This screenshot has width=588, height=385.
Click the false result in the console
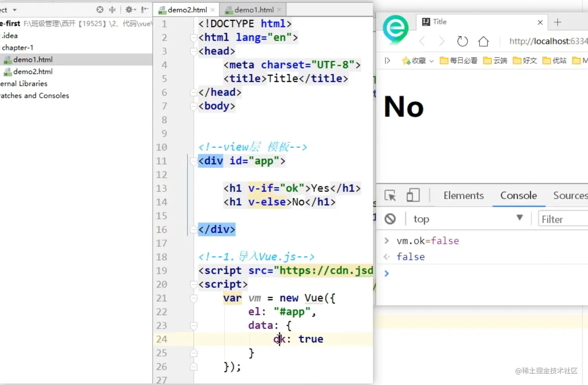click(411, 257)
